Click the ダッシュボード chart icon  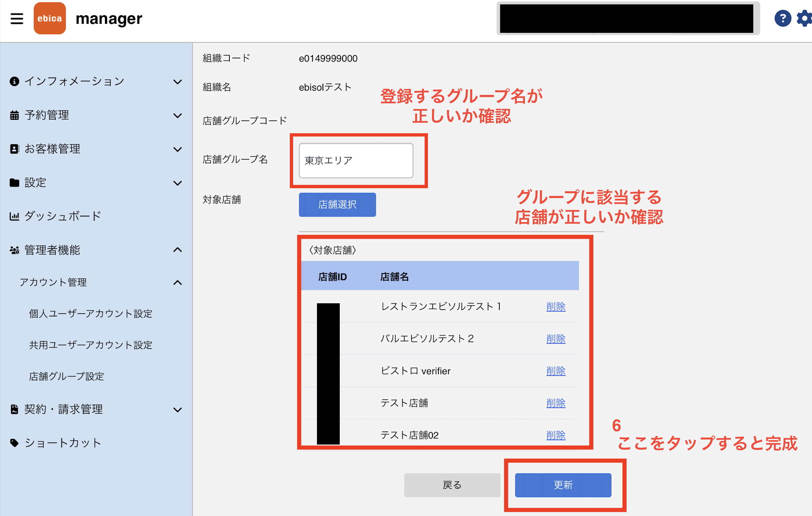coord(14,216)
